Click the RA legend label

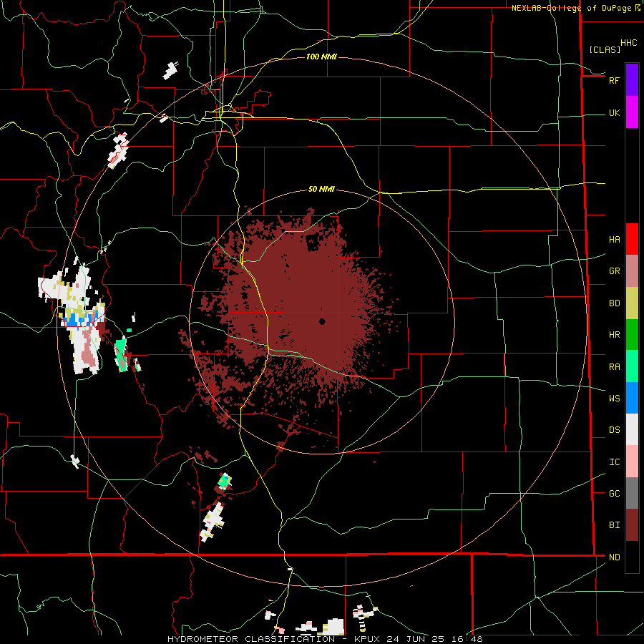tap(614, 367)
